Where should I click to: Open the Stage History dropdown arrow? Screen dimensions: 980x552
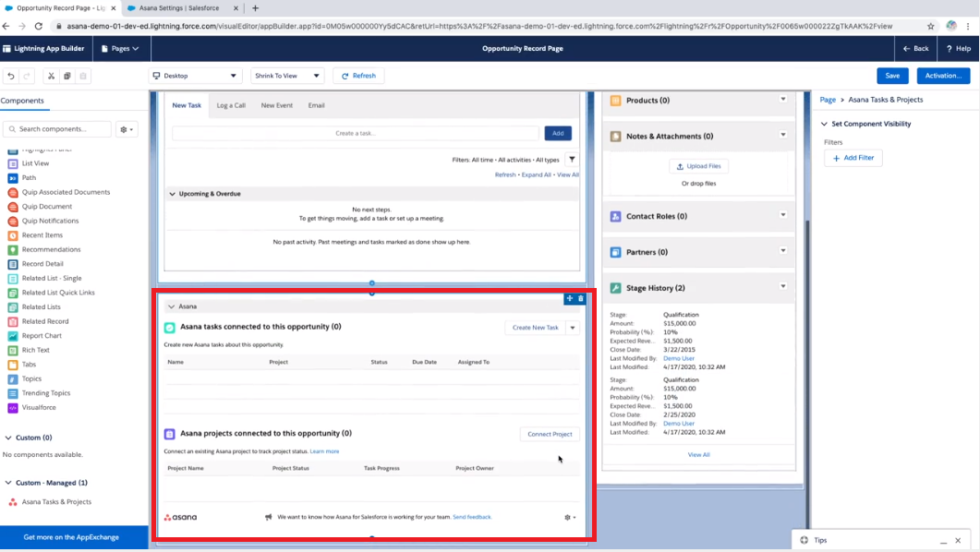coord(783,286)
